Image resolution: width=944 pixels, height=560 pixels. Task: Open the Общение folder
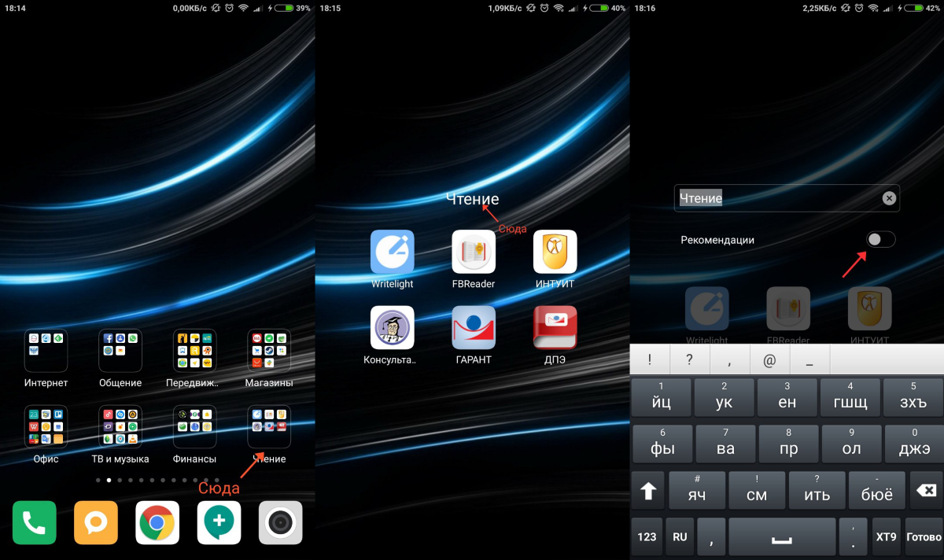coord(120,351)
